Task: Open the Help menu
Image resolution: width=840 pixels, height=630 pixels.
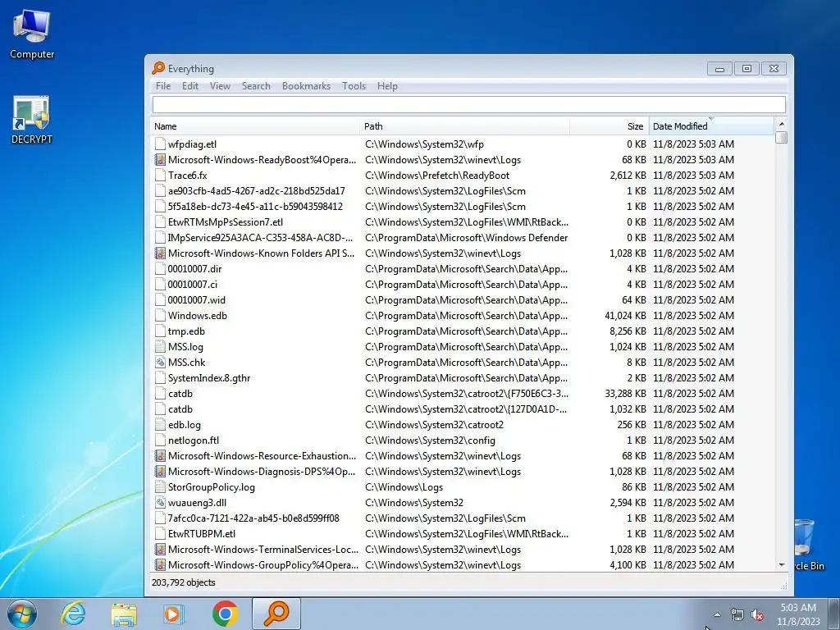Action: coord(387,86)
